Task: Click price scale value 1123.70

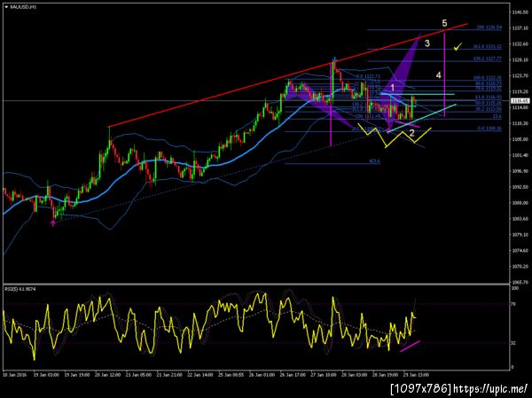Action: [520, 75]
